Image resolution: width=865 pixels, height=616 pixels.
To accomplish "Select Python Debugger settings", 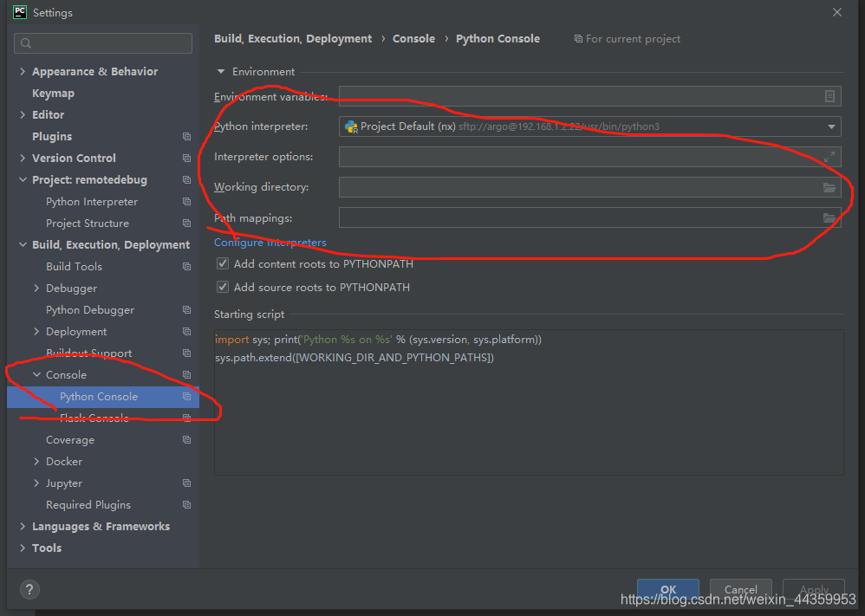I will (x=90, y=310).
